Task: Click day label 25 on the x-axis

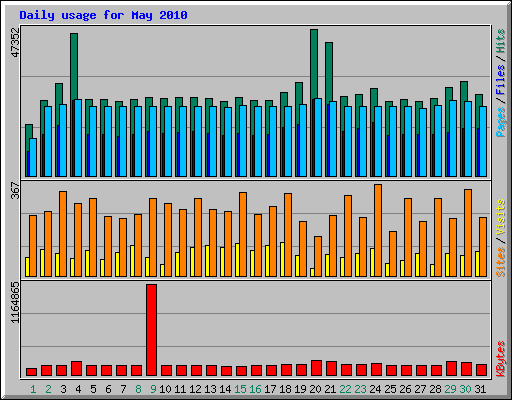Action: tap(390, 389)
